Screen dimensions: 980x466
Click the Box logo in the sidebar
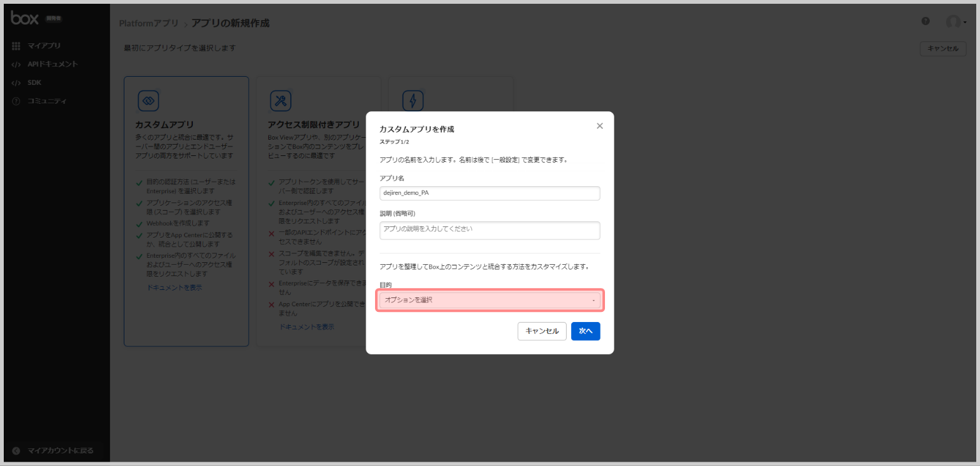pyautogui.click(x=25, y=18)
